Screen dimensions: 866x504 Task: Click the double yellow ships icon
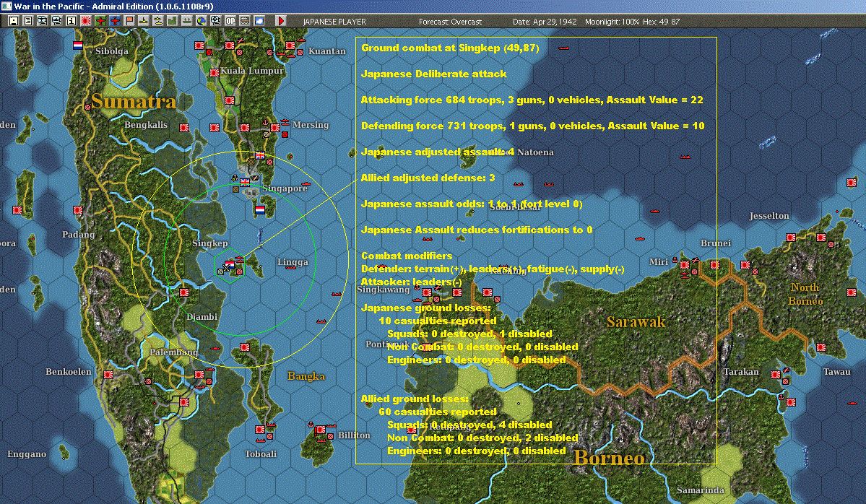(x=158, y=21)
